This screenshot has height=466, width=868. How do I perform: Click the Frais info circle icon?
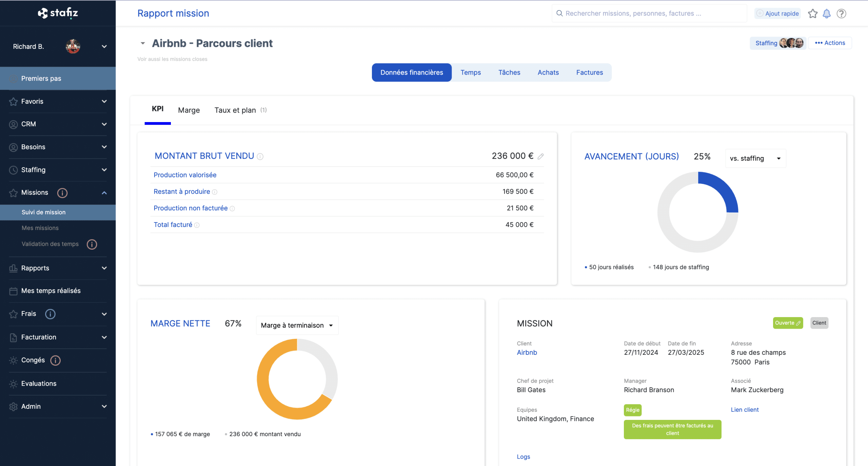pos(50,314)
